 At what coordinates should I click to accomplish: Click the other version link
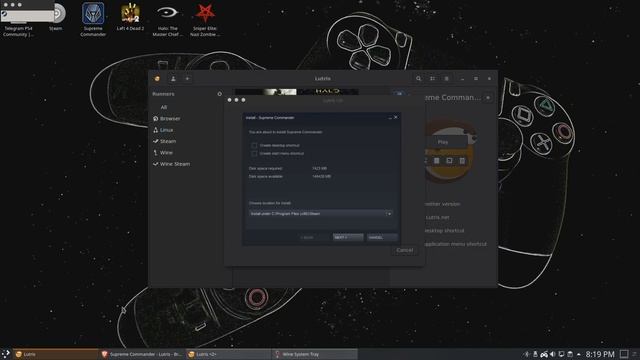click(x=442, y=204)
